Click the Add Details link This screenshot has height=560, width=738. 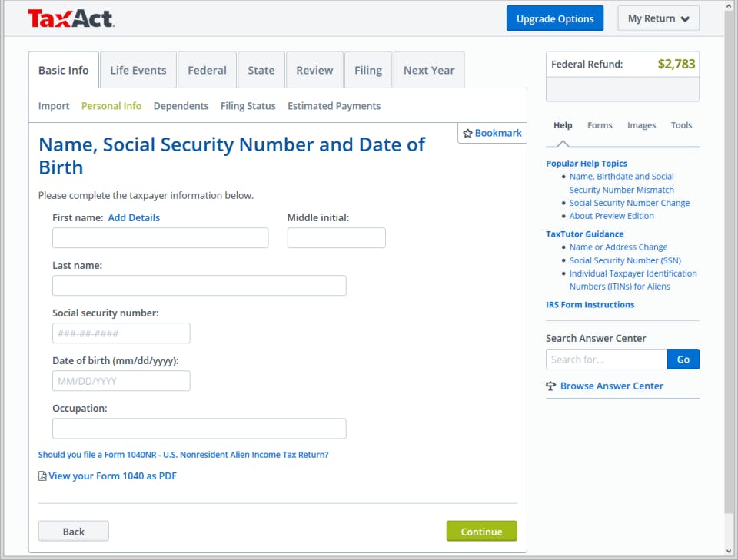[134, 217]
